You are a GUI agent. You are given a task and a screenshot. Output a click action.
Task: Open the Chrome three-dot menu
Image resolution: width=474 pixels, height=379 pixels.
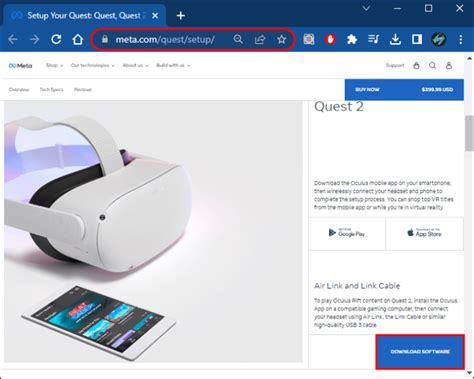click(461, 39)
